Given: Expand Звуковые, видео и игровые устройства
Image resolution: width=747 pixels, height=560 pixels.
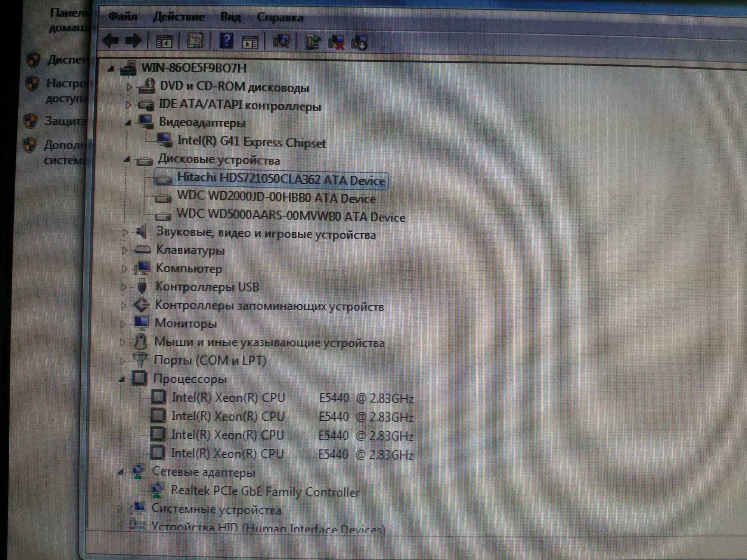Looking at the screenshot, I should click(x=125, y=232).
